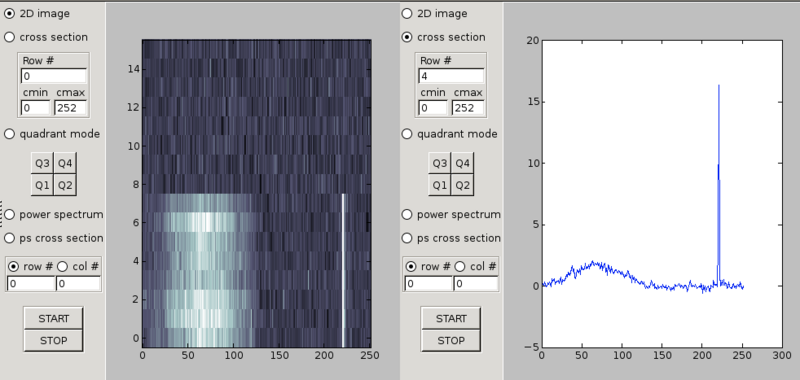This screenshot has height=380, width=800.
Task: Click Q4 quadrant button in right panel
Action: point(462,164)
